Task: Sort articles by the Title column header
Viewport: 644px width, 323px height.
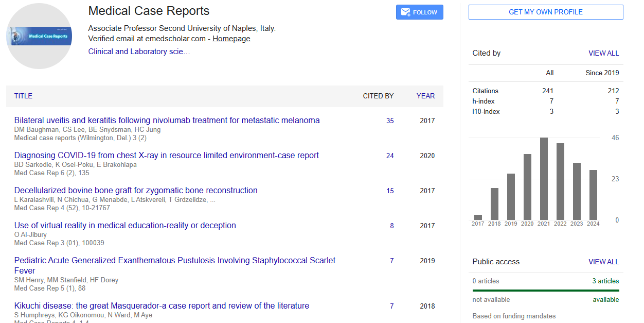Action: coord(23,96)
